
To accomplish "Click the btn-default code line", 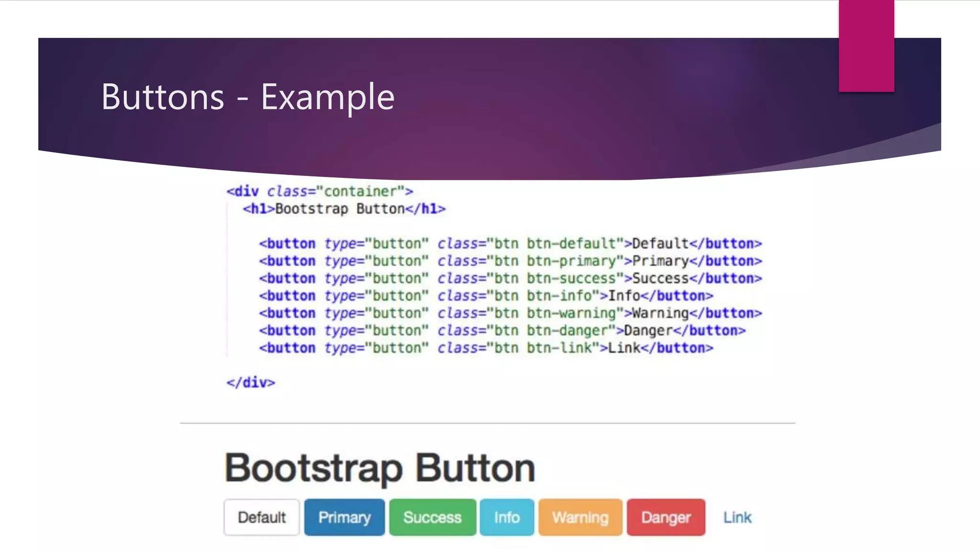I will click(511, 243).
